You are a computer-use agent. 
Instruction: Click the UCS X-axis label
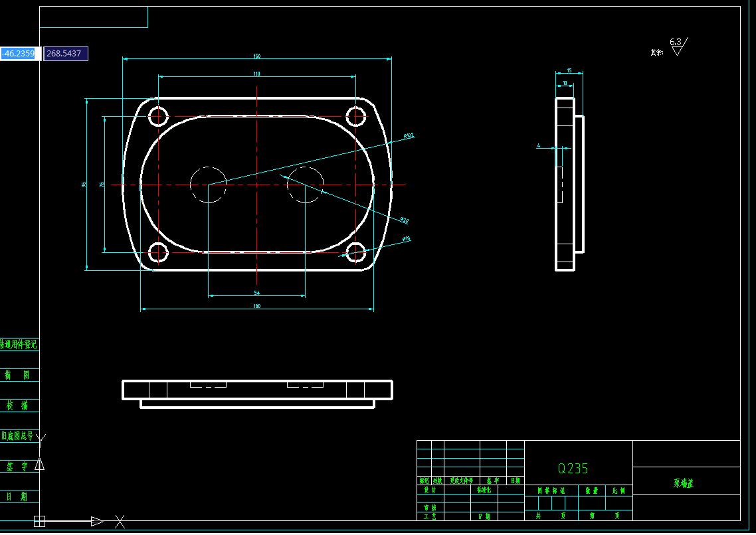120,522
